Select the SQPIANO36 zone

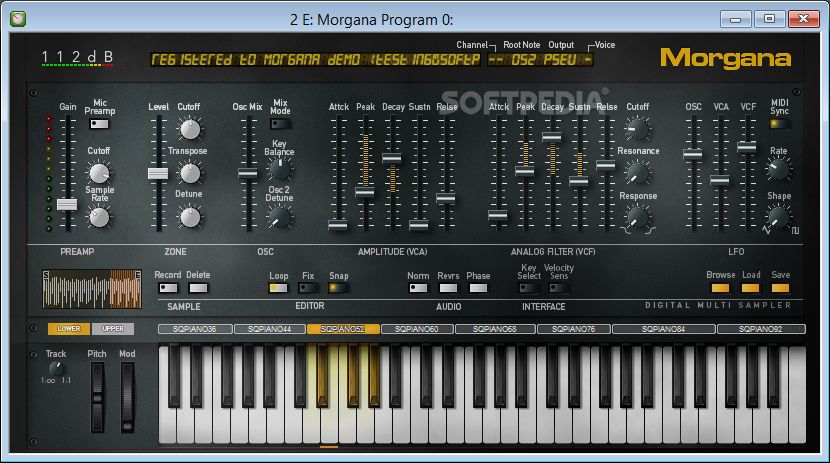195,329
